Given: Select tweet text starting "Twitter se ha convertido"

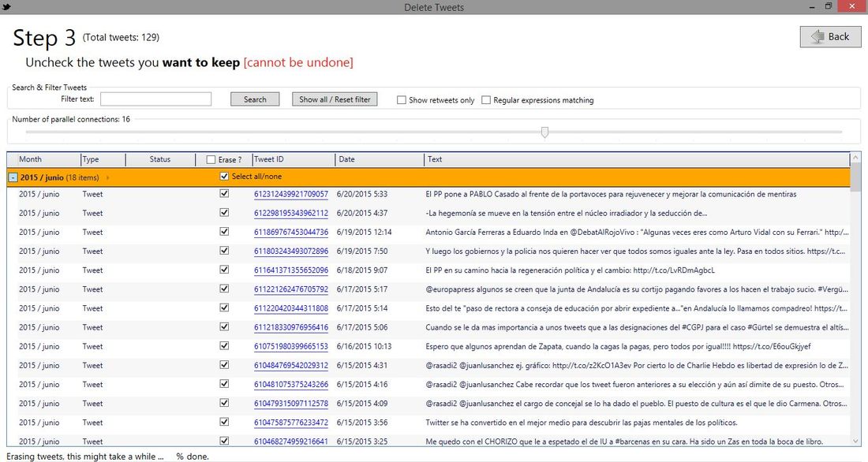Looking at the screenshot, I should coord(582,423).
